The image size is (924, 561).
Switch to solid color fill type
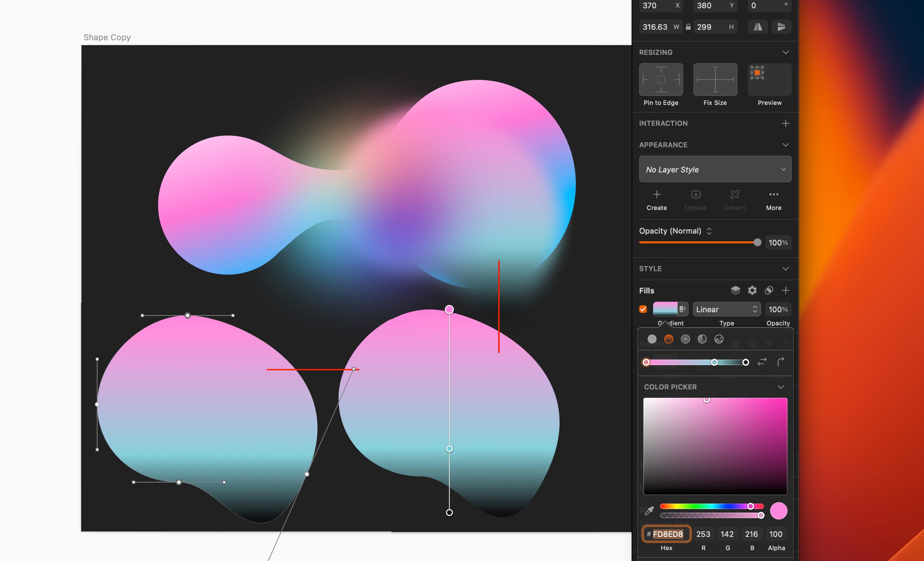tap(652, 339)
